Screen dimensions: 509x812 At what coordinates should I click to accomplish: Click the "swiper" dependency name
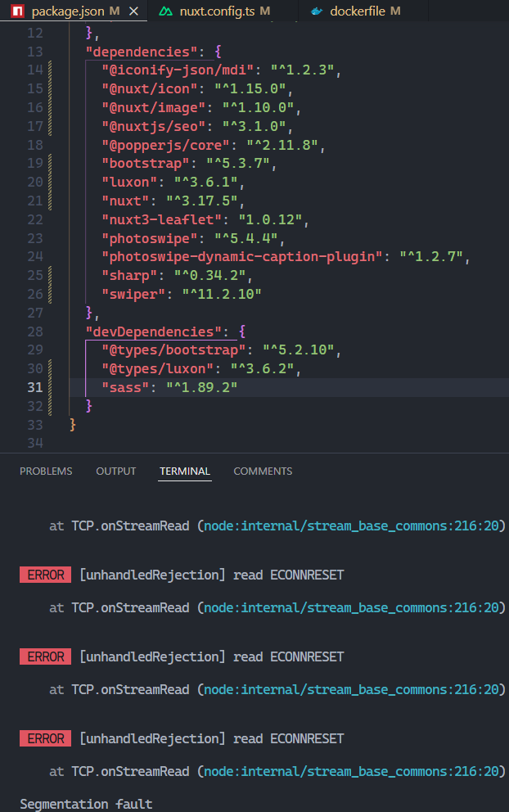133,294
